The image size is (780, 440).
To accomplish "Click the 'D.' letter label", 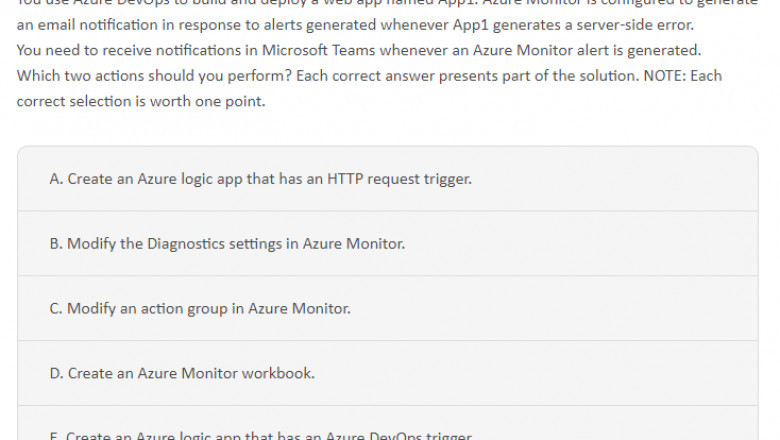I will 56,373.
